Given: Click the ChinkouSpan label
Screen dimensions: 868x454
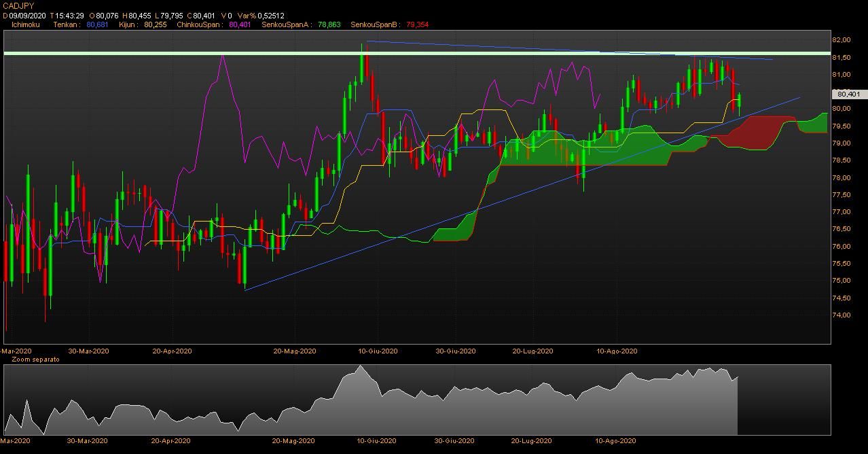Looking at the screenshot, I should pyautogui.click(x=199, y=24).
